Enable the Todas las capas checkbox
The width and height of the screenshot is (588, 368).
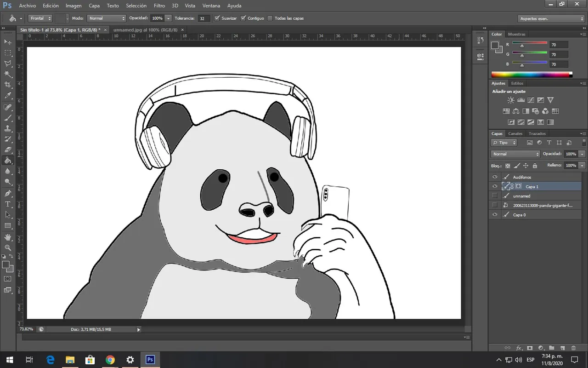[270, 18]
